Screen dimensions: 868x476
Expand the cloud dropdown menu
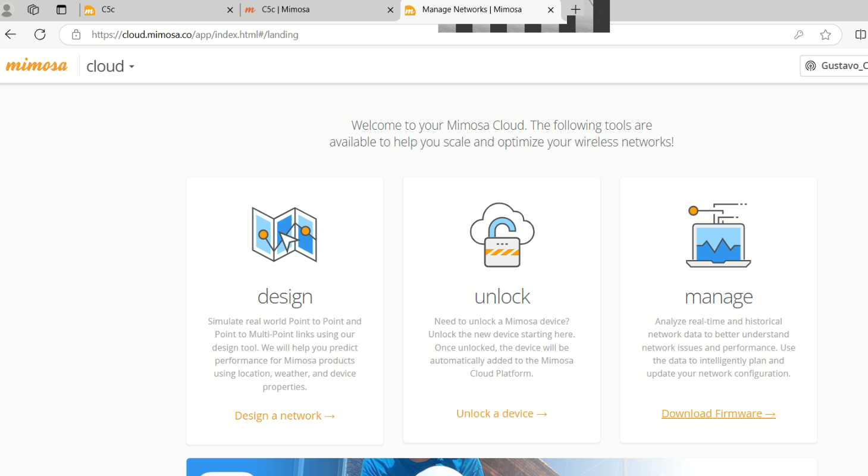tap(111, 66)
